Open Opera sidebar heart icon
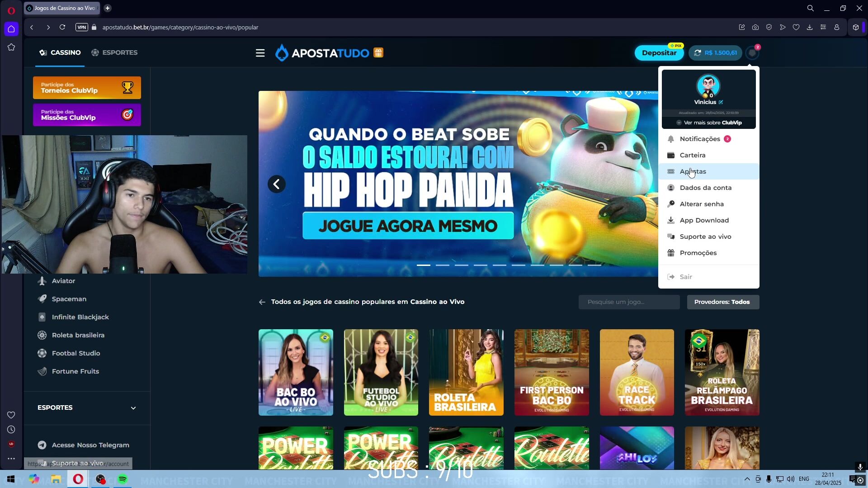868x488 pixels. (x=11, y=415)
